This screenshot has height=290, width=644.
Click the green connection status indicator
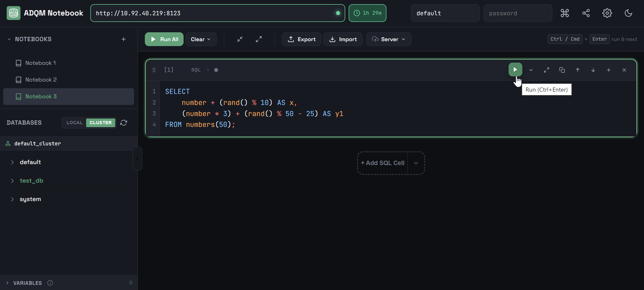coord(338,13)
